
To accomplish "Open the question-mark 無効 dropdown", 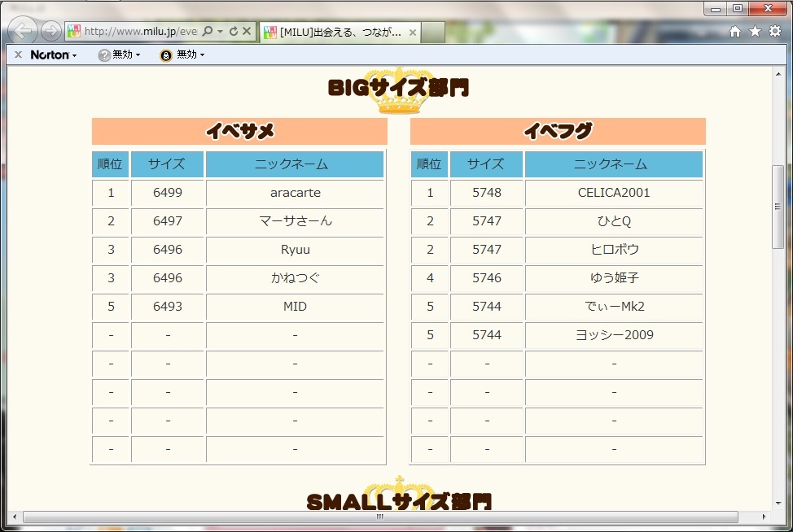I will [119, 55].
